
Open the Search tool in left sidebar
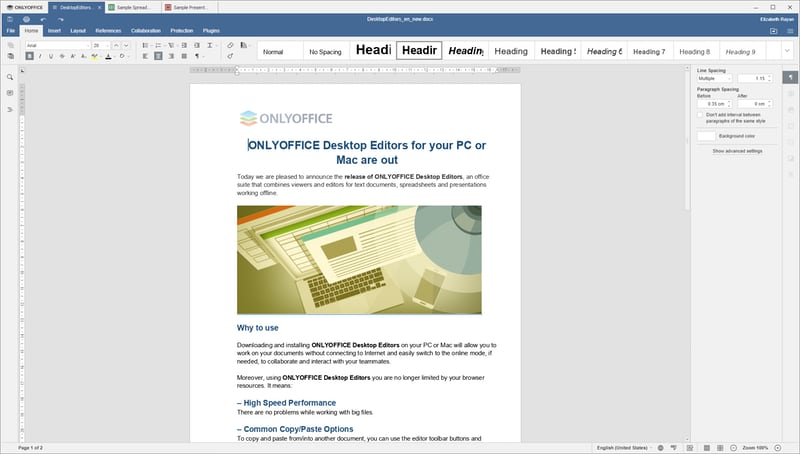[x=10, y=77]
